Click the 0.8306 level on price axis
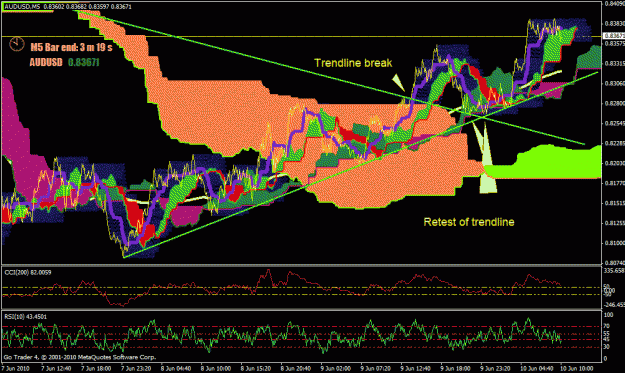 (x=614, y=83)
